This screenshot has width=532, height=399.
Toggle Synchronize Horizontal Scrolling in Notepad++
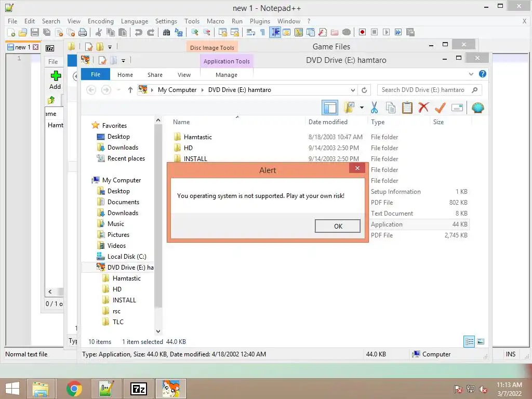click(234, 32)
